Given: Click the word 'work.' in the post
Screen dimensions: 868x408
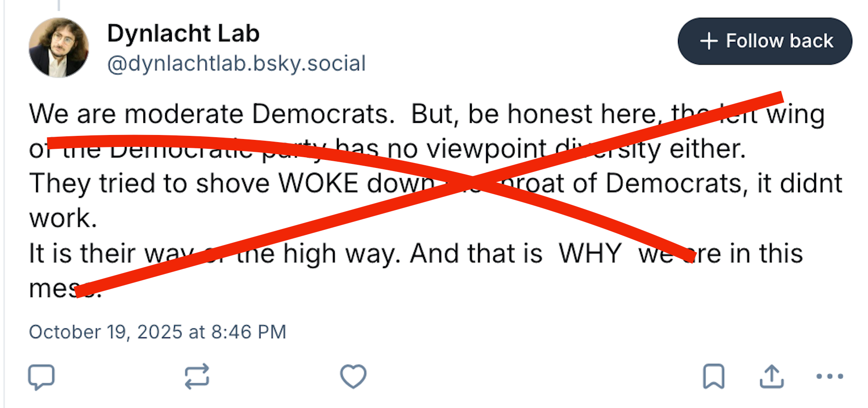Looking at the screenshot, I should [63, 218].
